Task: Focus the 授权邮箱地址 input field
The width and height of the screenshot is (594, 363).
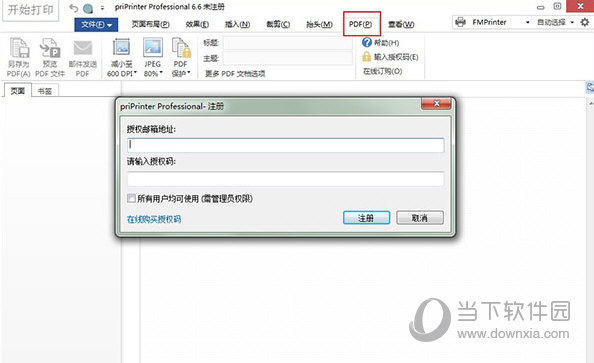Action: pyautogui.click(x=286, y=145)
